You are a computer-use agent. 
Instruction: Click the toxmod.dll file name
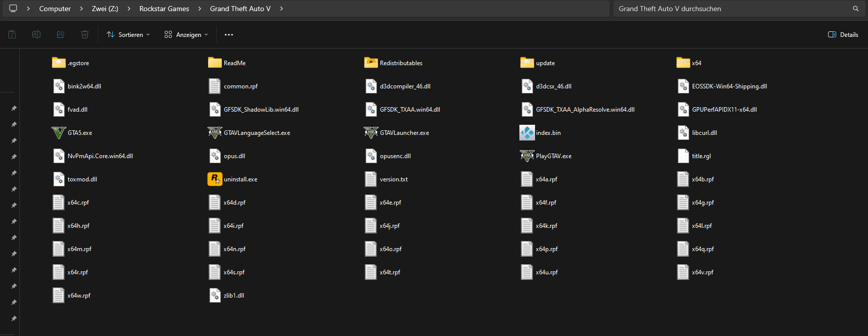pyautogui.click(x=82, y=179)
